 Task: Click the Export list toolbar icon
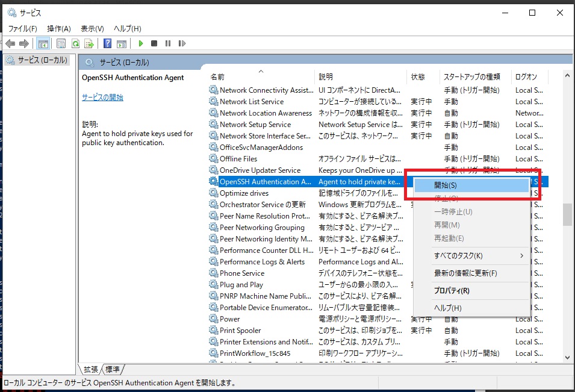click(89, 43)
